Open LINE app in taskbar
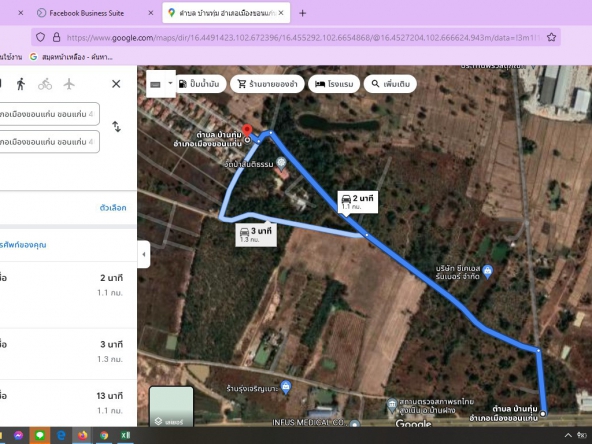Image resolution: width=592 pixels, height=444 pixels. [40, 435]
